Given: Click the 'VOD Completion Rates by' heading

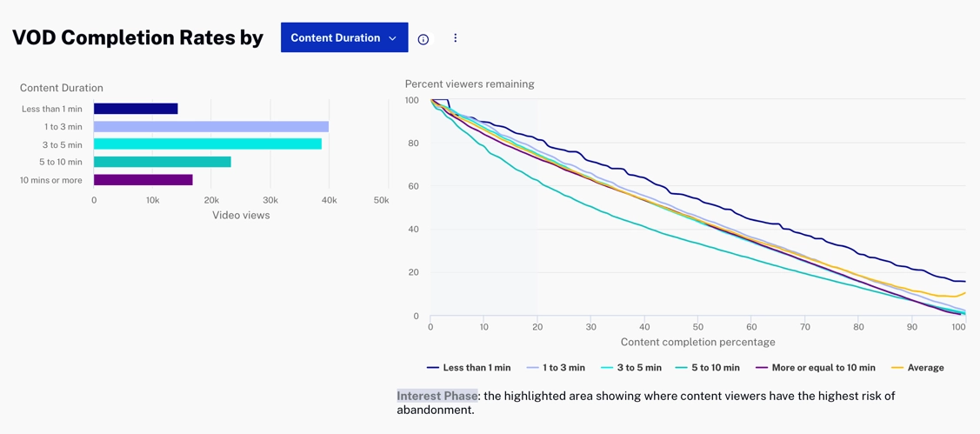Looking at the screenshot, I should tap(137, 37).
